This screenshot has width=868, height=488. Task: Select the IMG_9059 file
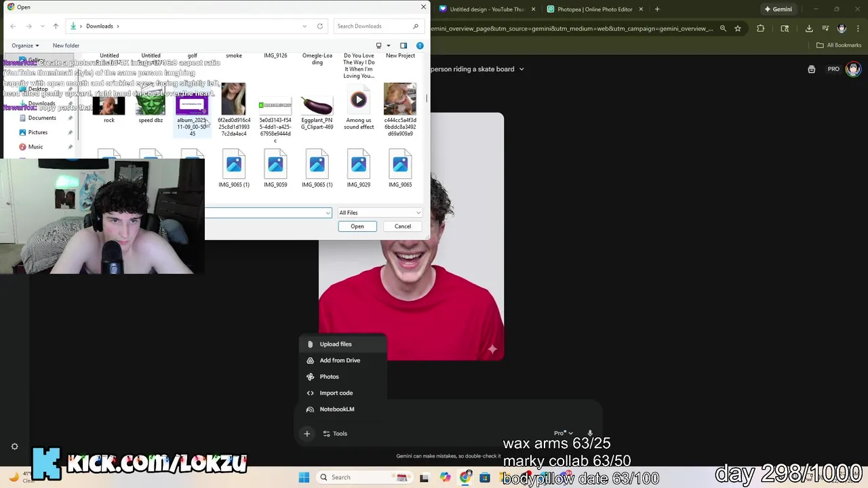click(275, 169)
